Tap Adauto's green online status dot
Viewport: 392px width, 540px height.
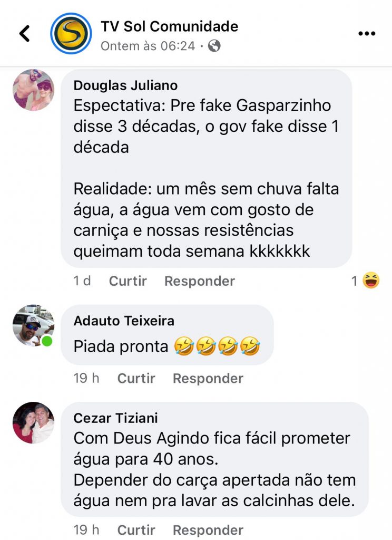click(x=47, y=341)
